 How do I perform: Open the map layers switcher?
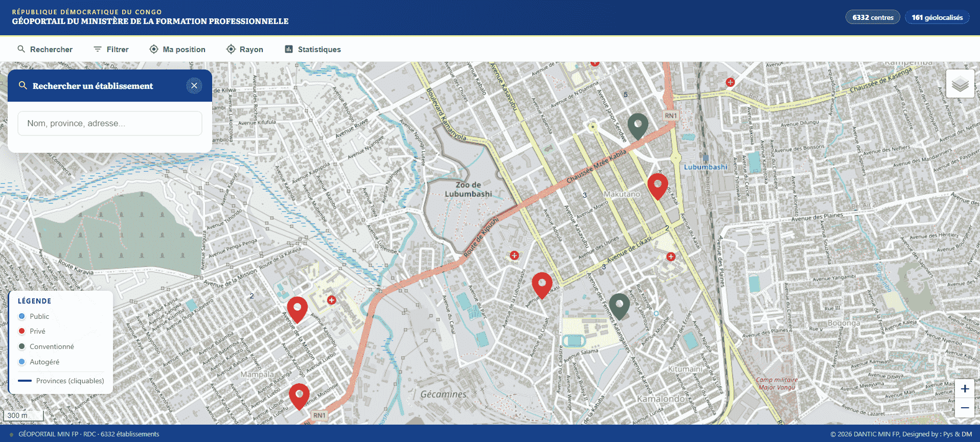(x=960, y=84)
